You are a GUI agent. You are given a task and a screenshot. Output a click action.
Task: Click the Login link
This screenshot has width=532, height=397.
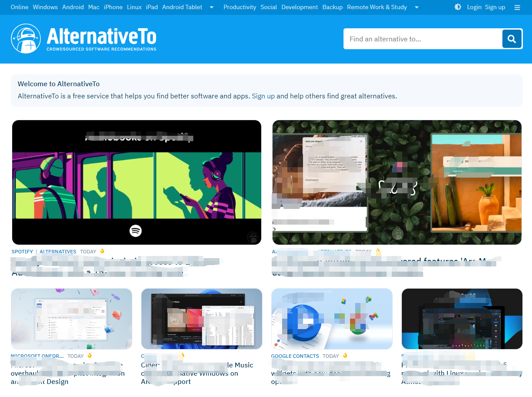(474, 7)
